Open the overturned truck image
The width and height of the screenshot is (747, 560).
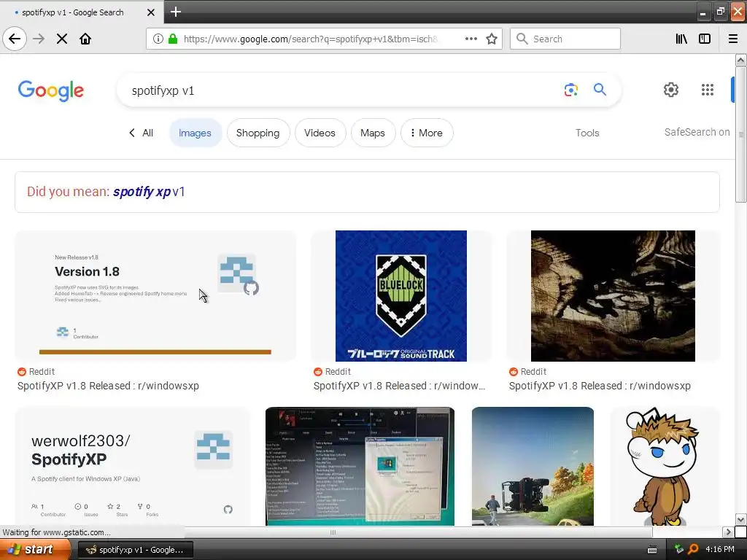click(533, 467)
